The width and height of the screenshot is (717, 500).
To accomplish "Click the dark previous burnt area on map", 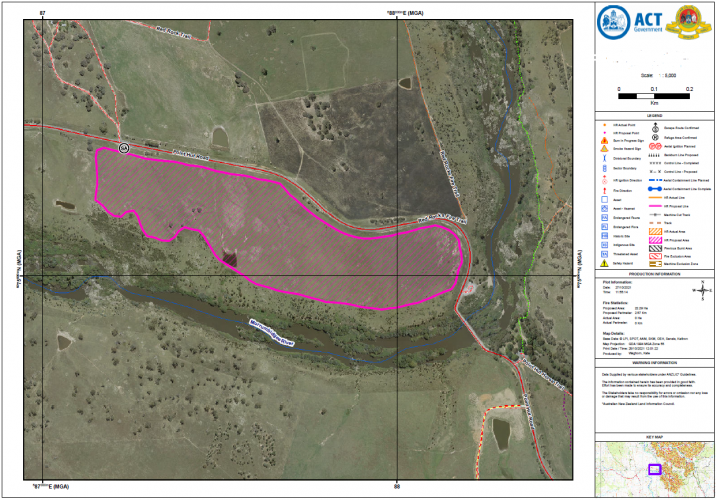I will pyautogui.click(x=361, y=151).
